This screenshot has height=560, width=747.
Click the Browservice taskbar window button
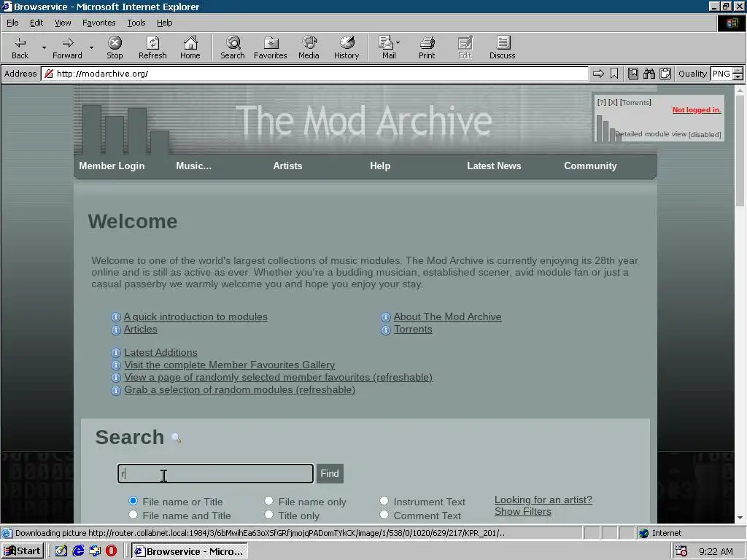189,551
